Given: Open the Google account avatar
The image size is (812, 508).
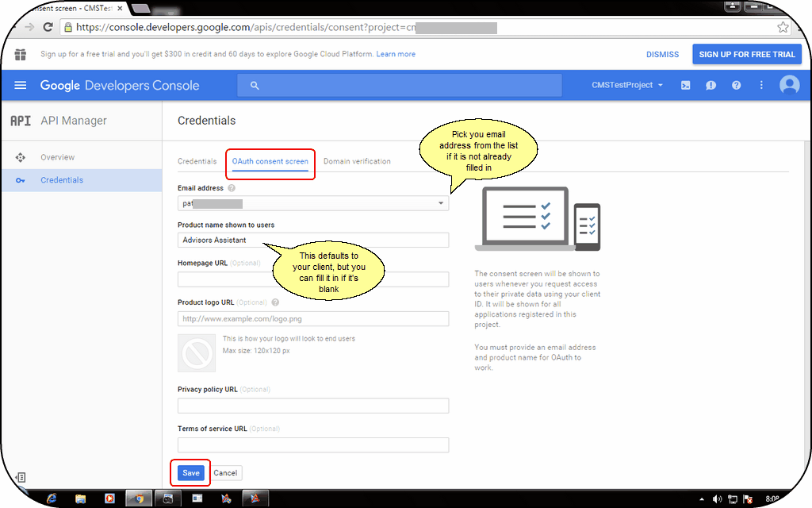Looking at the screenshot, I should [790, 85].
